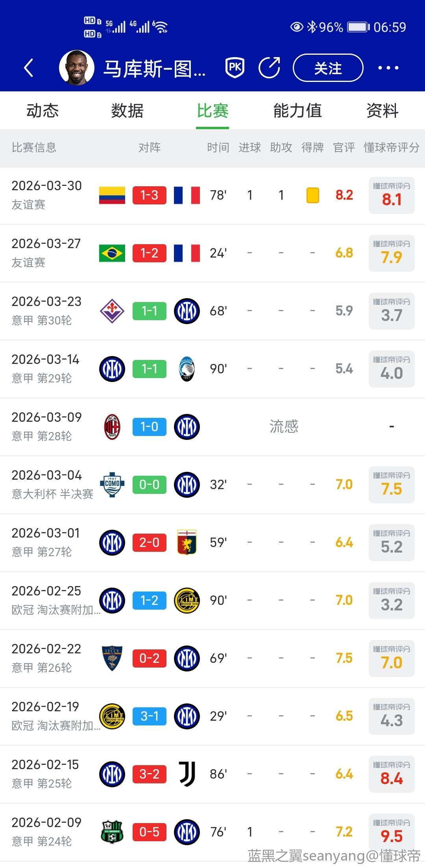
Task: Tap the share arrow icon
Action: pyautogui.click(x=270, y=68)
